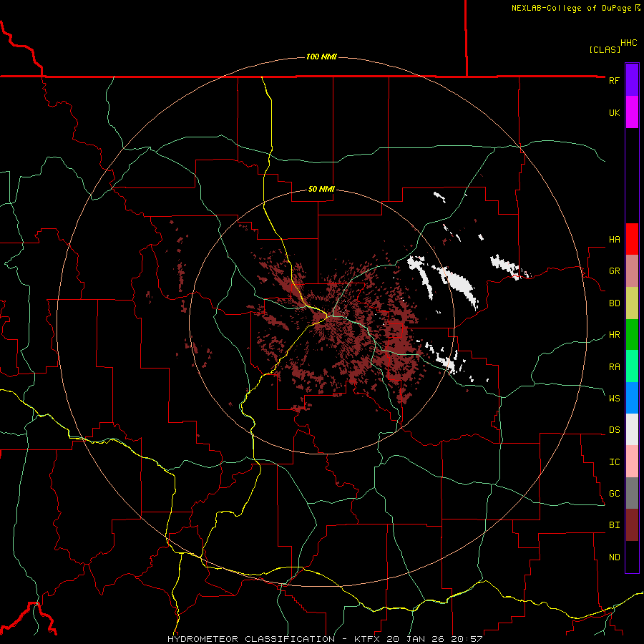Click the "50 NMI" range ring label

tap(321, 189)
